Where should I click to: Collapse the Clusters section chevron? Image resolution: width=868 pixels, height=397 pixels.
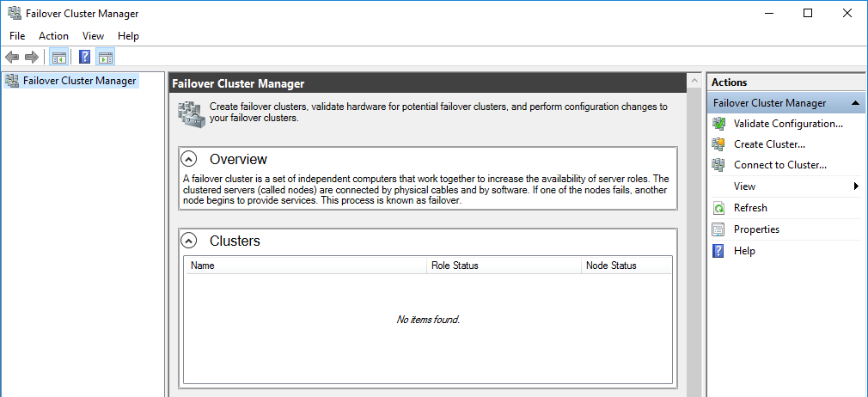coord(191,241)
